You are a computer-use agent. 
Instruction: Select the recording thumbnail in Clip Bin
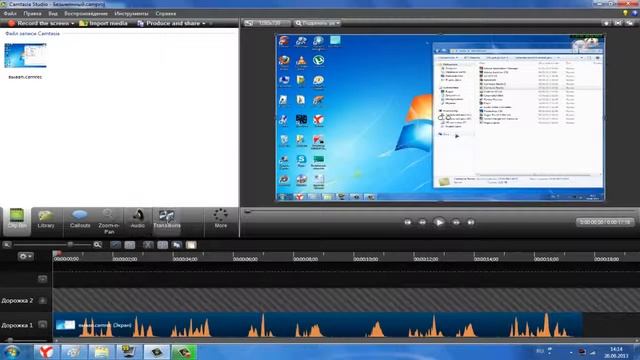25,56
